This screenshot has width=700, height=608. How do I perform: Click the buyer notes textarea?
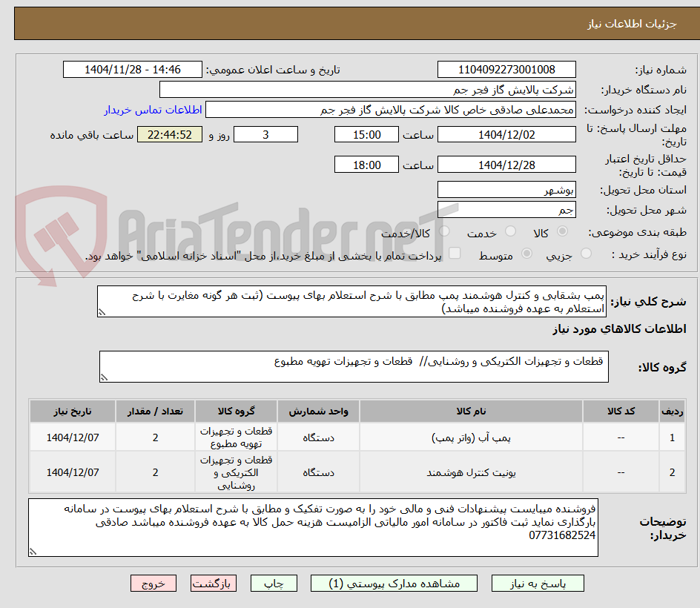pos(313,528)
